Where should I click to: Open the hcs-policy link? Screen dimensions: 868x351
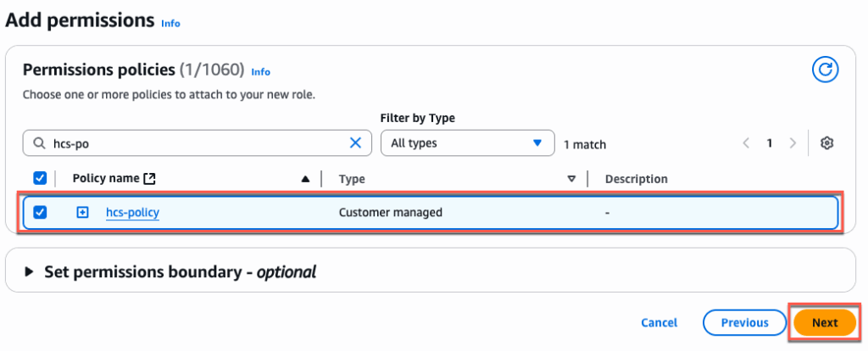pyautogui.click(x=132, y=212)
